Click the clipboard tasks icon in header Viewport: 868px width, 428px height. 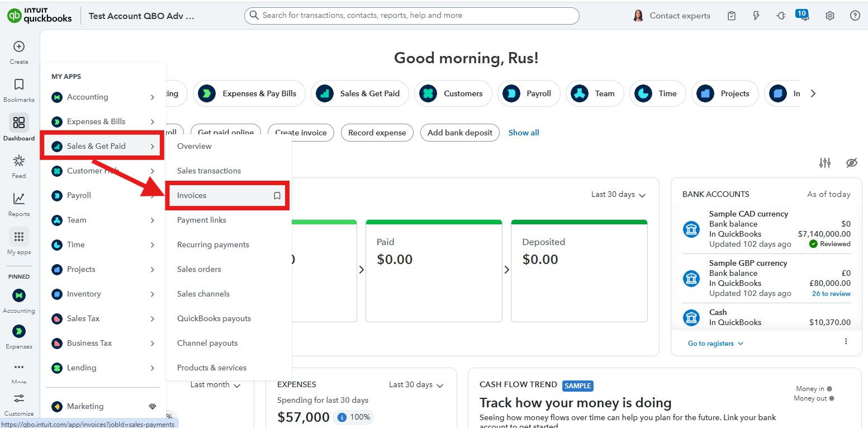(732, 16)
